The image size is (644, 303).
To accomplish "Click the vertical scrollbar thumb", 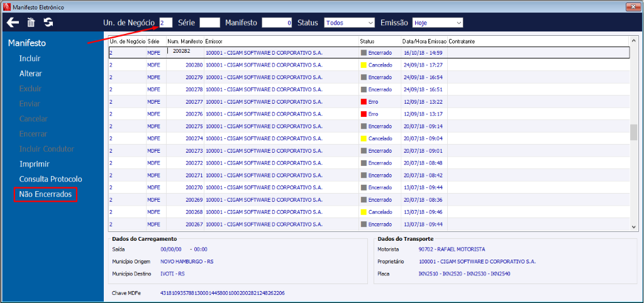I will coord(634,132).
